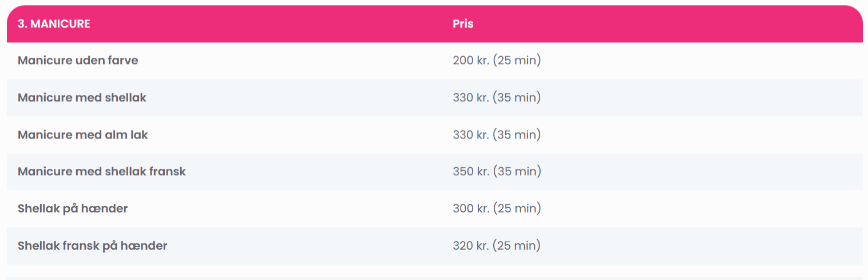
Task: Click the 320 kr. (25 min) price
Action: coord(497,246)
